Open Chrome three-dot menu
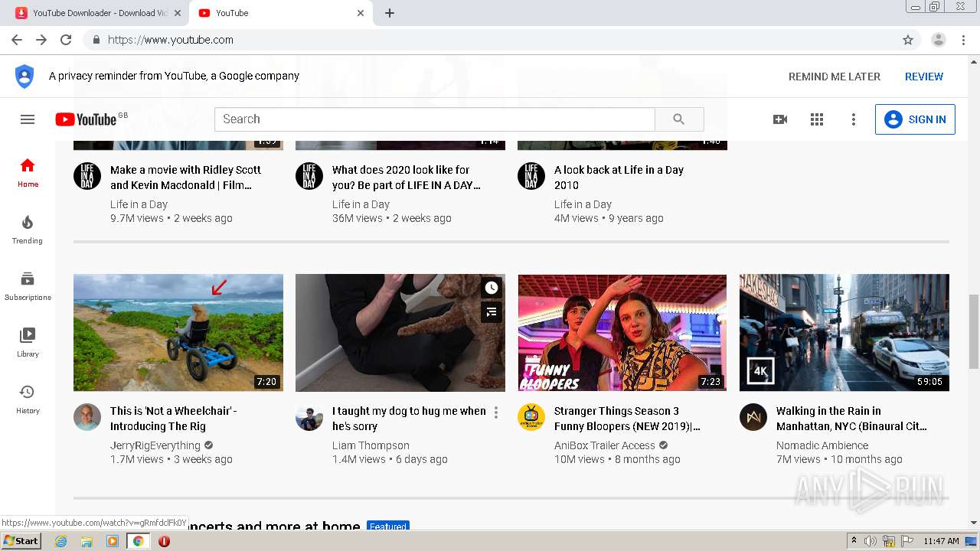The width and height of the screenshot is (980, 551). tap(963, 40)
